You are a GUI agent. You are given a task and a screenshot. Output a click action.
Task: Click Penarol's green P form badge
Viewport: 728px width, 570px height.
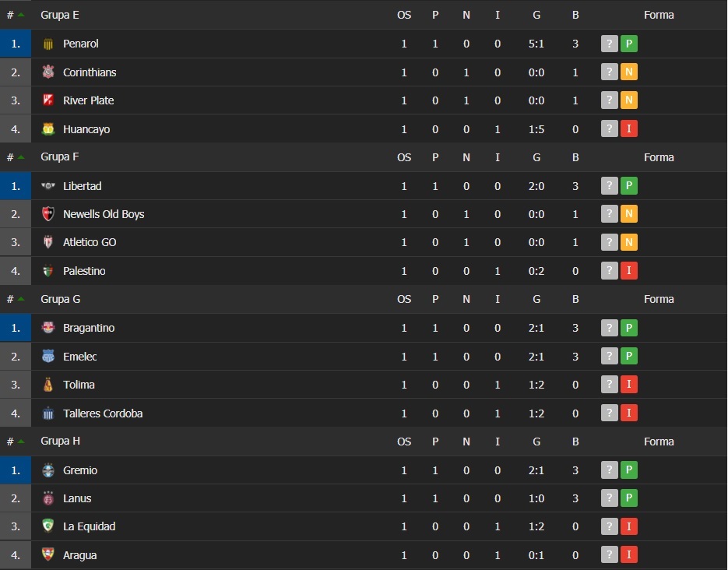click(629, 44)
